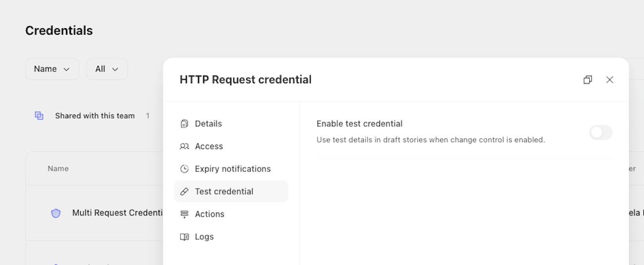Expand the All filter dropdown
The image size is (644, 265).
tap(107, 69)
